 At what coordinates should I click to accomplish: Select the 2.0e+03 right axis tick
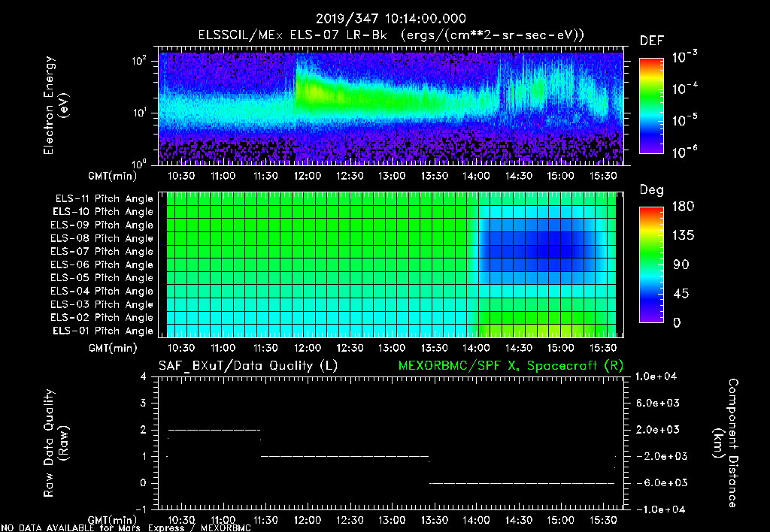(657, 430)
